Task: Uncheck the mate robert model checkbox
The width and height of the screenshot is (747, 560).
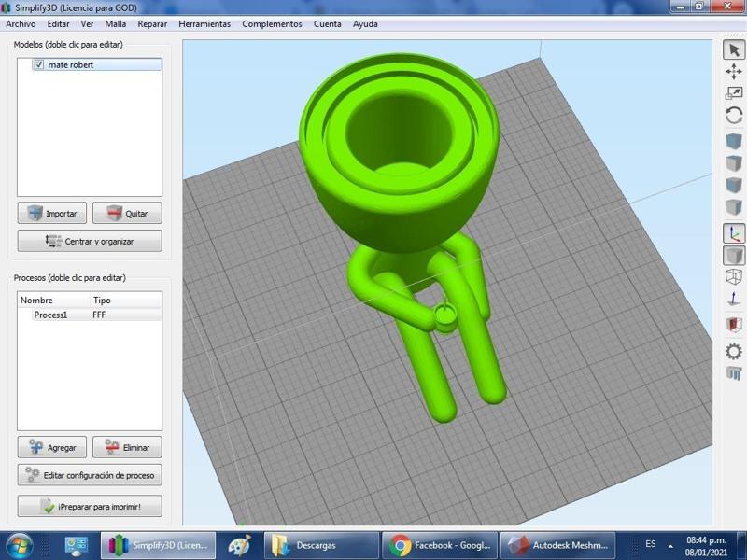Action: pyautogui.click(x=38, y=64)
